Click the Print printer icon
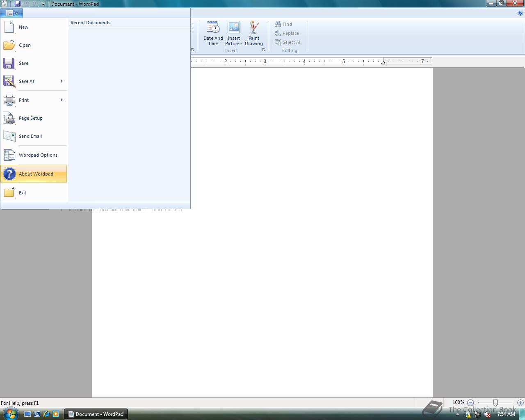The height and width of the screenshot is (420, 525). 9,100
